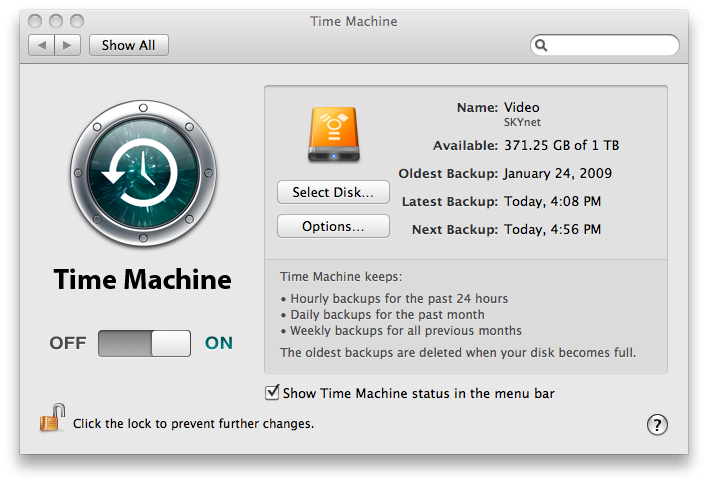Go back with the left arrow button
Screen dimensions: 708x484
click(42, 45)
